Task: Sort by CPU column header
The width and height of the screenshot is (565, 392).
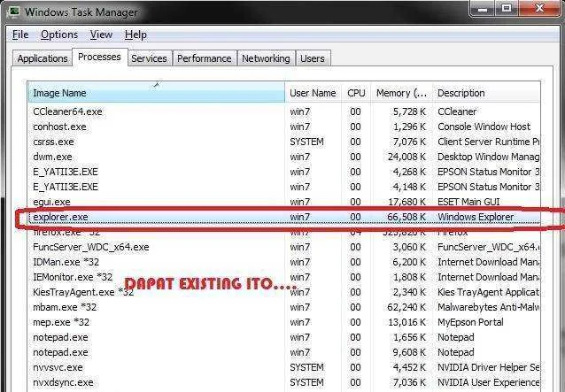Action: pos(356,93)
